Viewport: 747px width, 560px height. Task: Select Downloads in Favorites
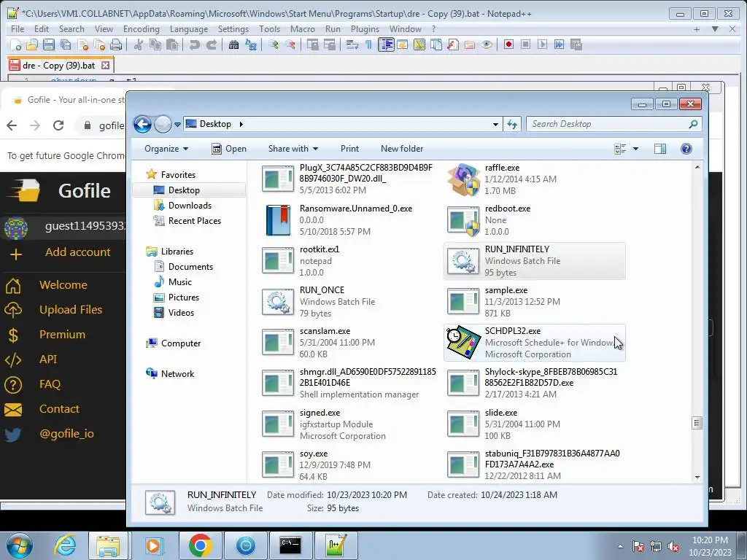[190, 205]
